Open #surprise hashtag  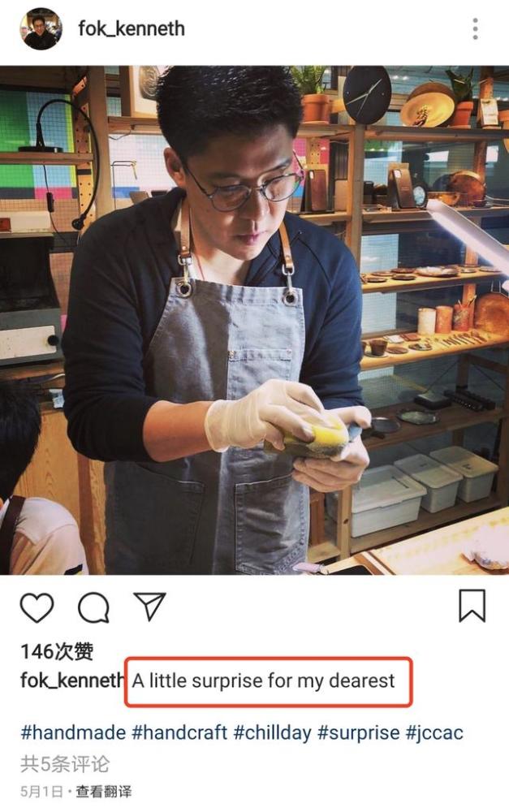click(358, 732)
